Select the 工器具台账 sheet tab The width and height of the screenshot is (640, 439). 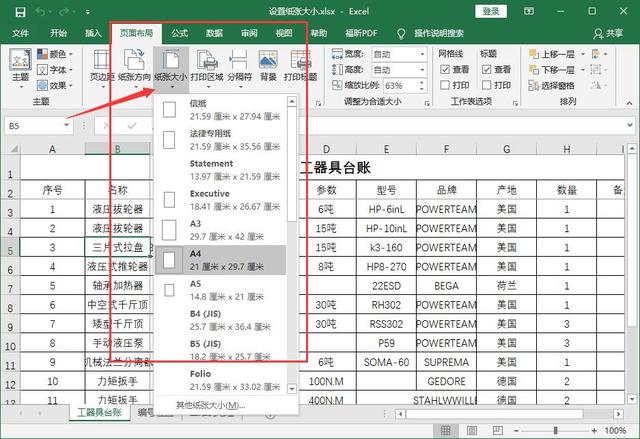coord(100,413)
